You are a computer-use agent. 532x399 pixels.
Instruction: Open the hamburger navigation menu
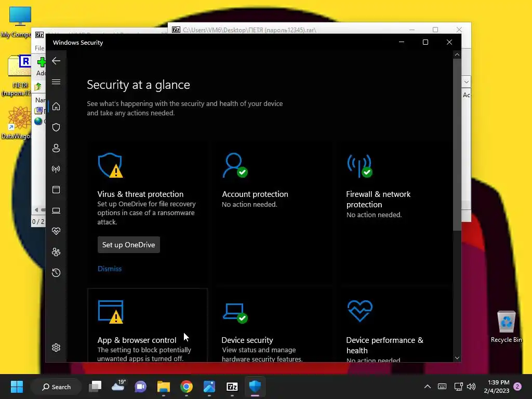pyautogui.click(x=56, y=82)
